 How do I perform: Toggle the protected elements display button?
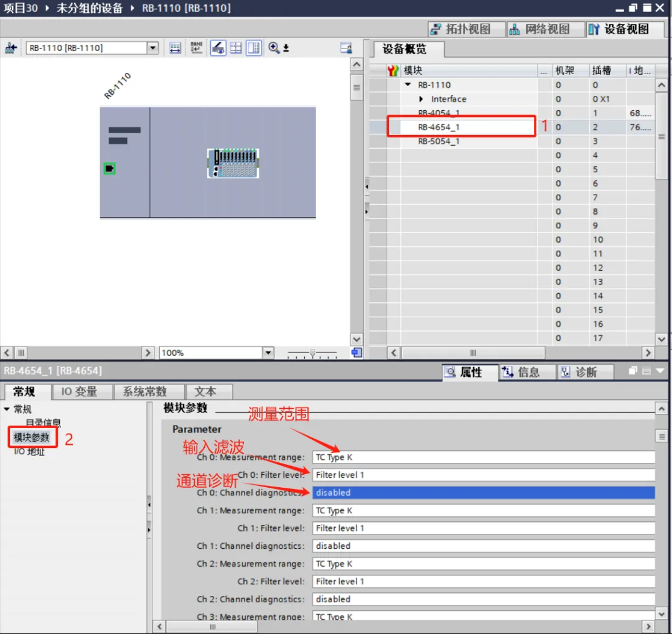pos(218,48)
